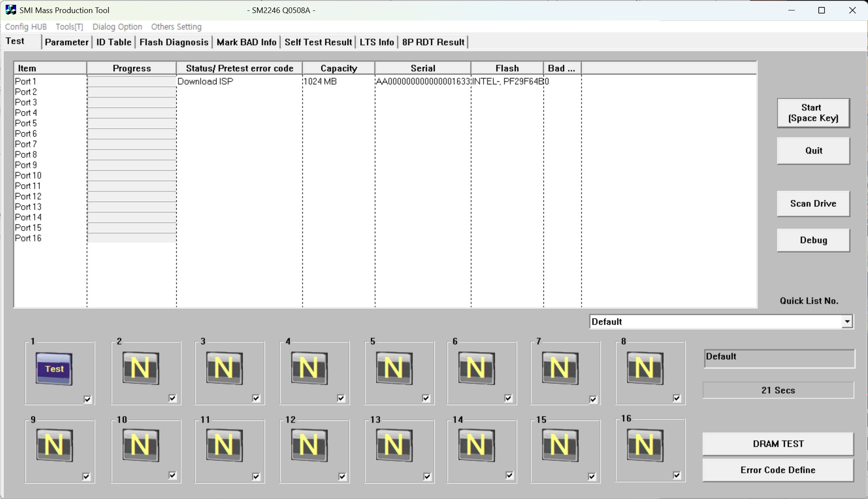The height and width of the screenshot is (499, 868).
Task: Expand the Quick List No. dropdown
Action: coord(847,322)
